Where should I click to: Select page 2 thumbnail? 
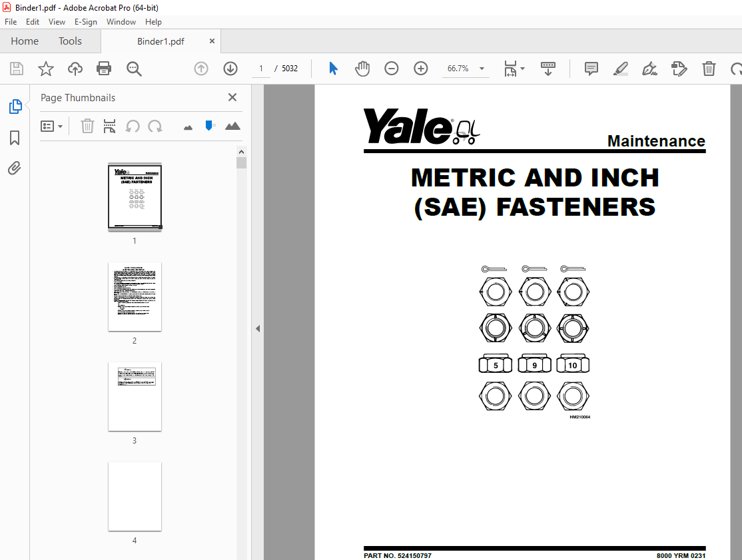point(135,296)
